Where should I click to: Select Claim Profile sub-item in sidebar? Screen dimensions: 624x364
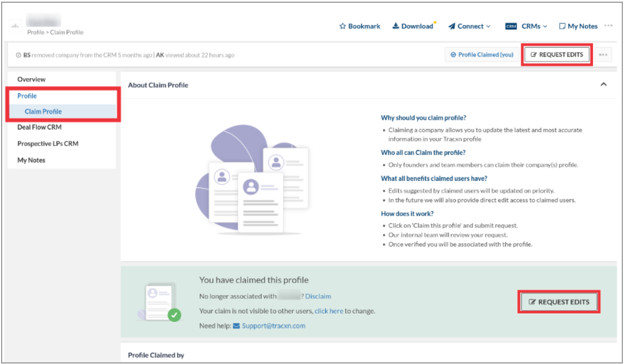point(43,112)
